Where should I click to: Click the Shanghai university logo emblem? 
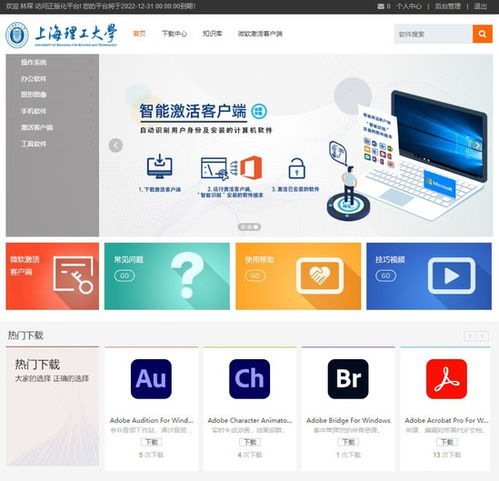17,35
